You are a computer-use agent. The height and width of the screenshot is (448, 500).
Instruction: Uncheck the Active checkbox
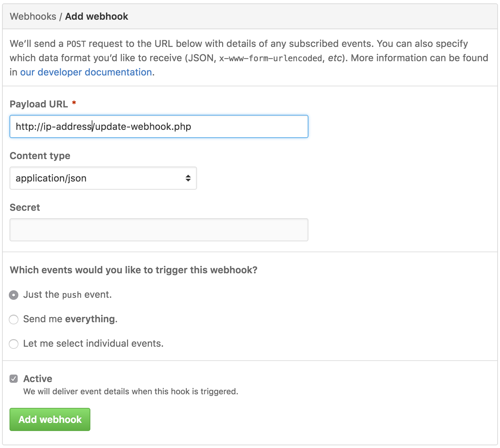tap(14, 379)
